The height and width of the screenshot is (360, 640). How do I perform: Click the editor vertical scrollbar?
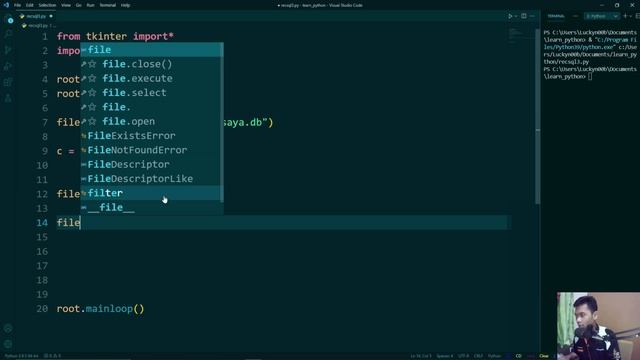tap(538, 116)
